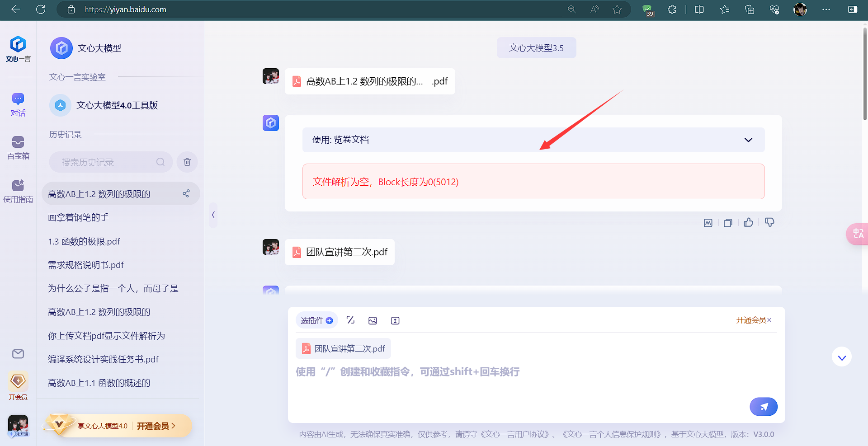Open history item 你上传文档pdf显示文件解析为
The height and width of the screenshot is (446, 868).
107,336
